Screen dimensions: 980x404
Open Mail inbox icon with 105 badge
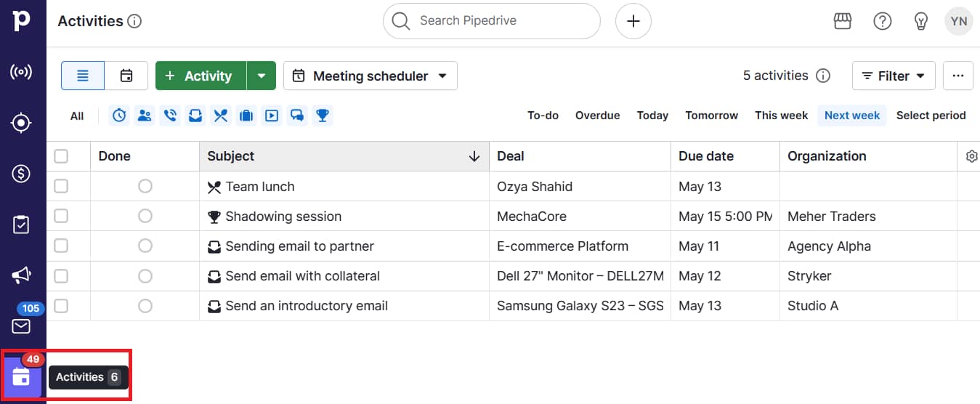tap(21, 326)
